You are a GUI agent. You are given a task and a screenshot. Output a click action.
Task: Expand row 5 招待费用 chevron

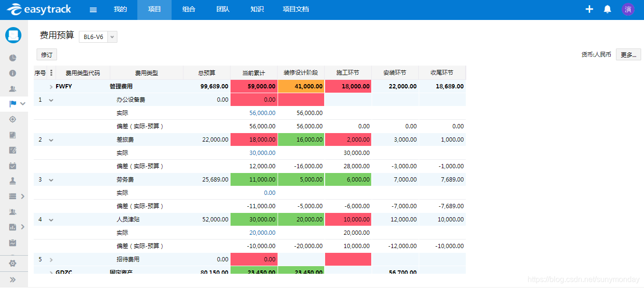[x=51, y=259]
